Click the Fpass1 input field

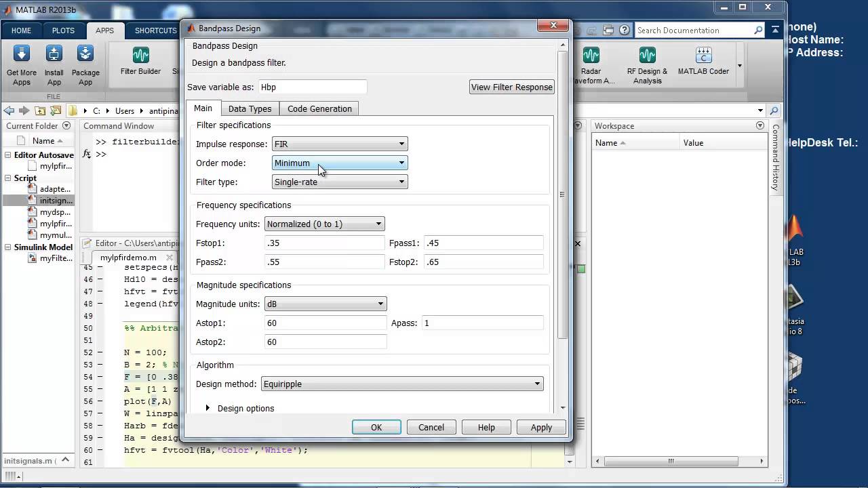point(484,243)
